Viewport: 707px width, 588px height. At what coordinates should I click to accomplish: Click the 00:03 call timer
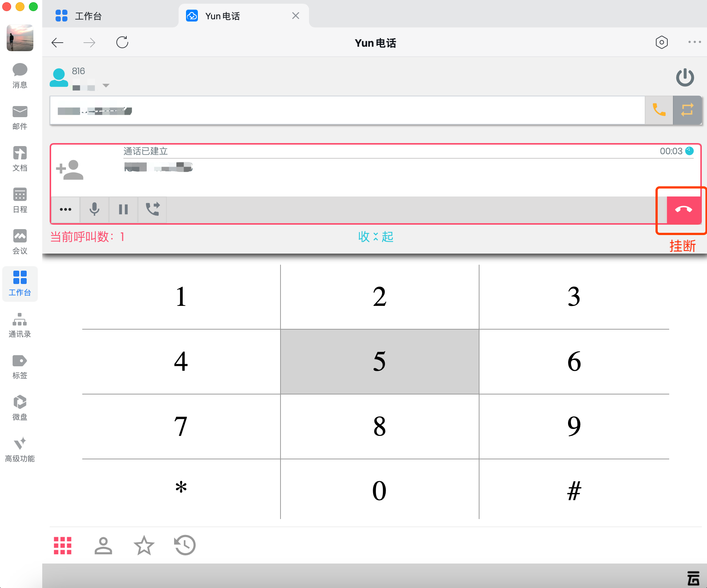[x=671, y=151]
